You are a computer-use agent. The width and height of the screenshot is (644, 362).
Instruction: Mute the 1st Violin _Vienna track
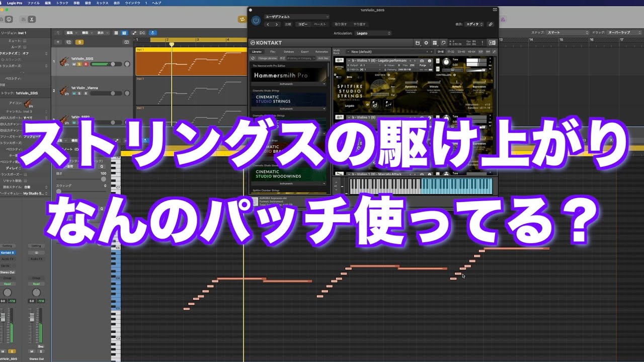[74, 94]
